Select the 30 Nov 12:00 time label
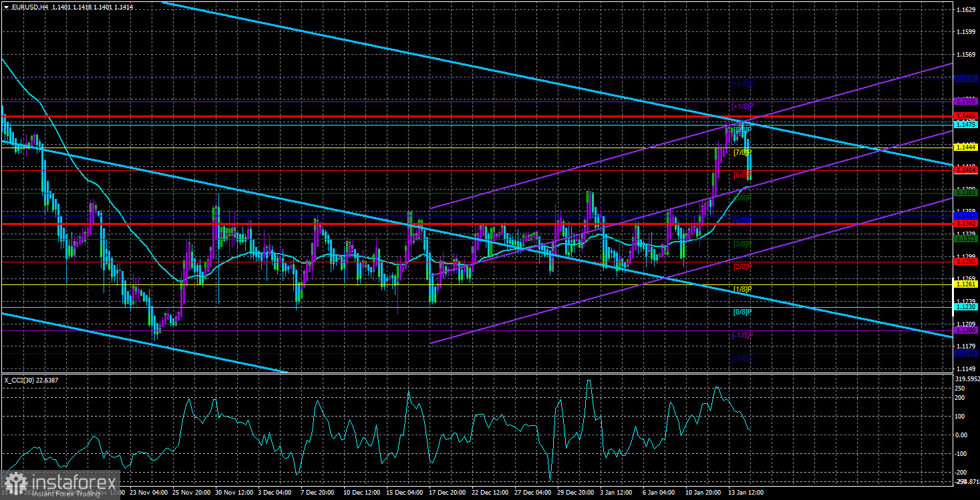The image size is (980, 500). 234,492
